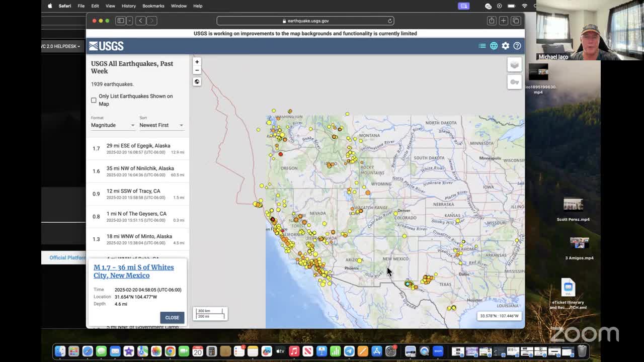Select 29 mi ESE of Egegik, Alaska event
This screenshot has height=362, width=644.
point(138,148)
